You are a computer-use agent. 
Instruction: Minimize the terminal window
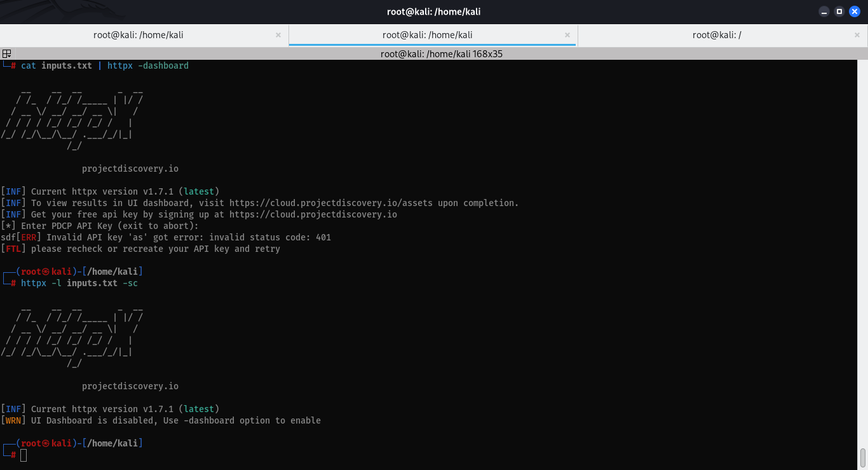[x=824, y=11]
